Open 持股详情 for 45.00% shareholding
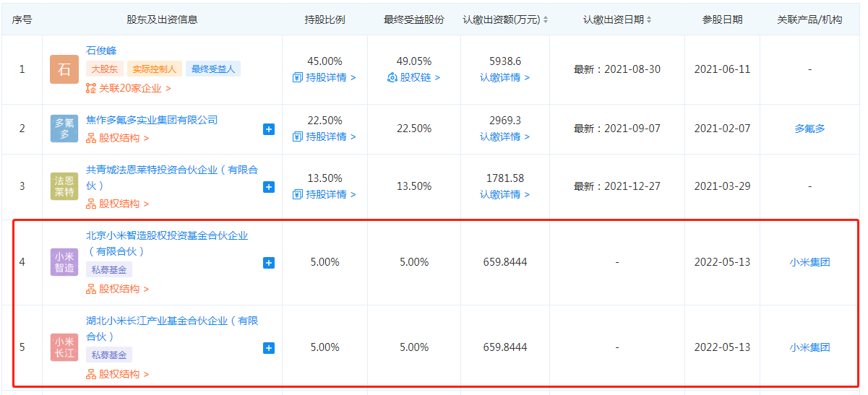The image size is (868, 395). pyautogui.click(x=325, y=77)
